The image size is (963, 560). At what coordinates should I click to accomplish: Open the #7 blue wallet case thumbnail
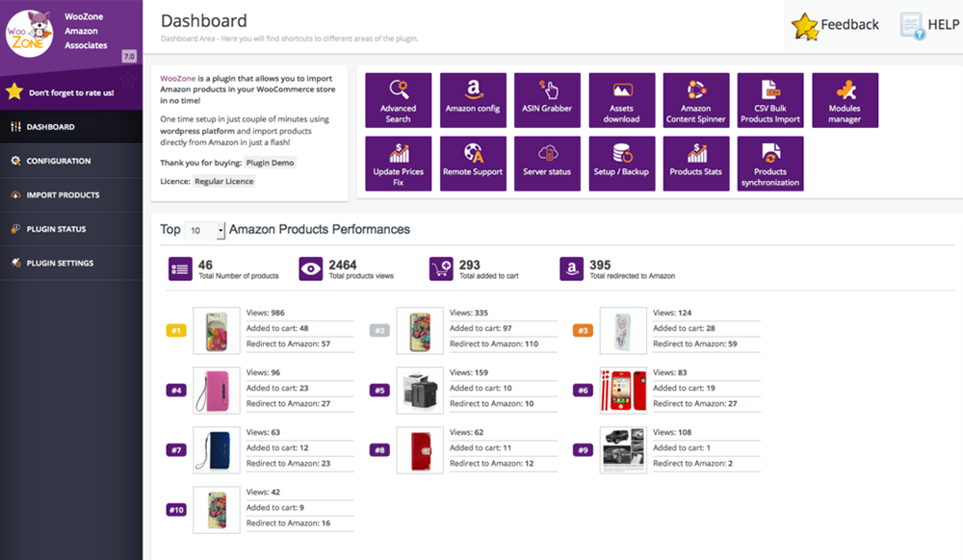click(216, 450)
